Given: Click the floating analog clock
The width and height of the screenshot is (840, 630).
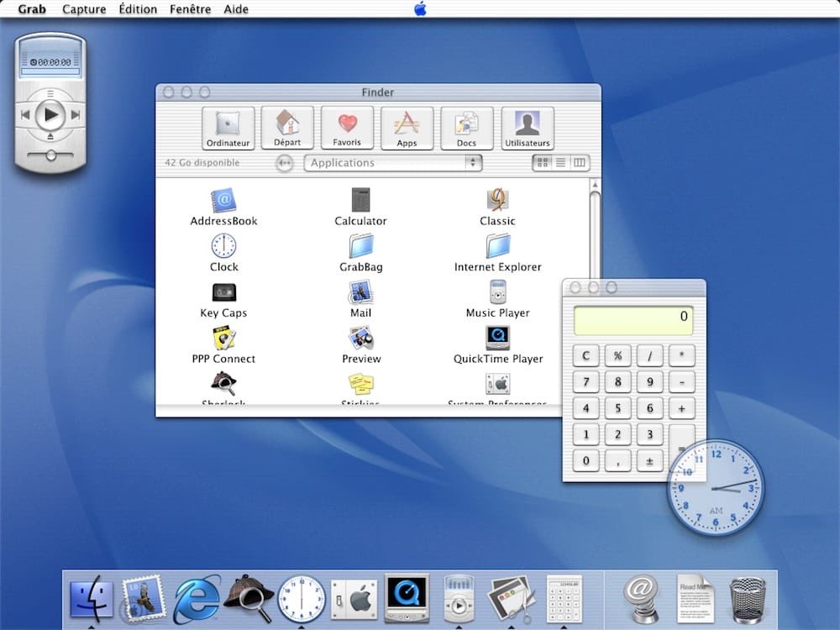Looking at the screenshot, I should click(716, 487).
